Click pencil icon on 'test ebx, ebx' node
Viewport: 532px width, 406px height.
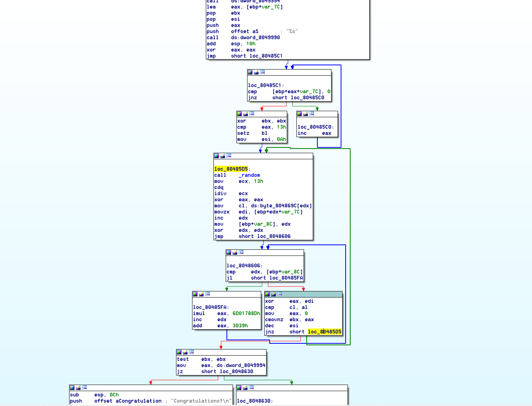click(185, 352)
